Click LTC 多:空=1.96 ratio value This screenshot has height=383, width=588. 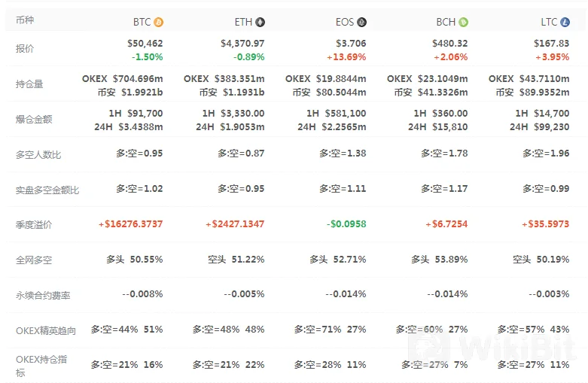(x=546, y=154)
